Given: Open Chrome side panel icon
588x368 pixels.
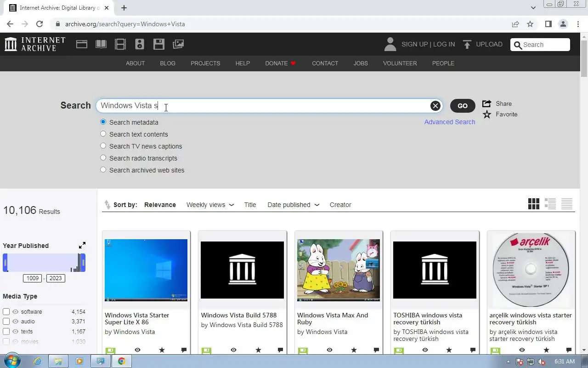Looking at the screenshot, I should click(548, 24).
